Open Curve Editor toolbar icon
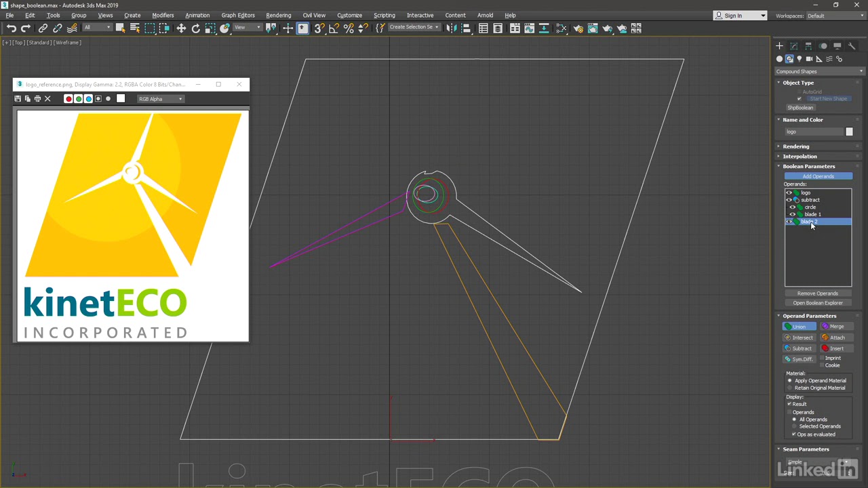The width and height of the screenshot is (868, 488). point(530,28)
